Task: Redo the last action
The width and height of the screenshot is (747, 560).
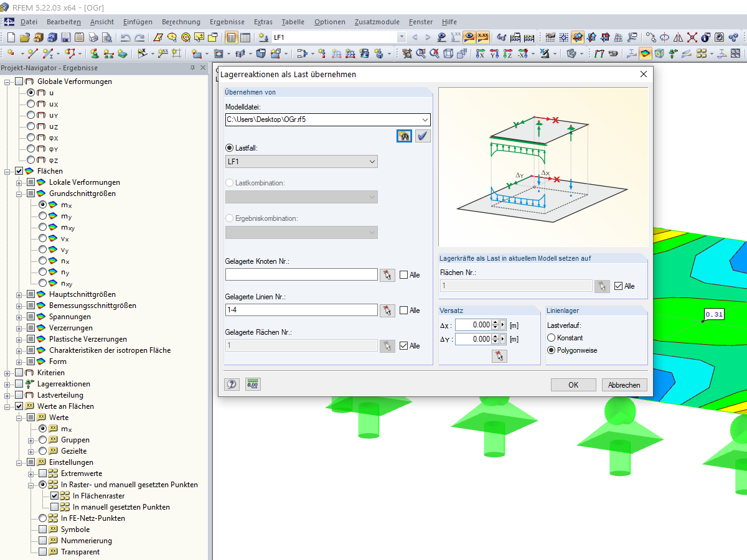Action: coord(139,37)
